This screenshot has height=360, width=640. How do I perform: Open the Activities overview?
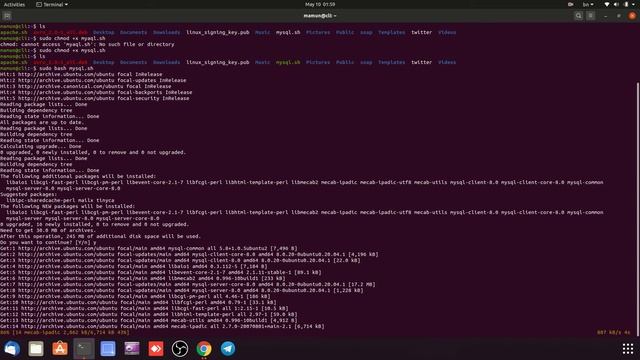[x=14, y=4]
